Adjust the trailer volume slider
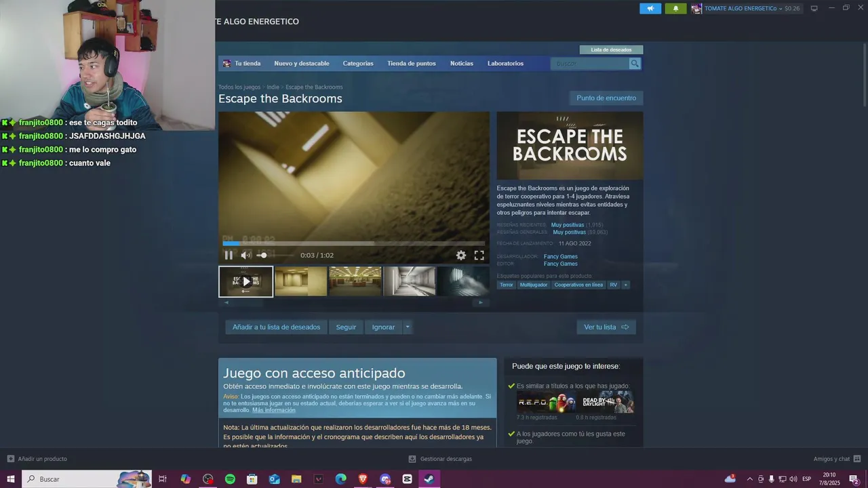 pyautogui.click(x=275, y=256)
